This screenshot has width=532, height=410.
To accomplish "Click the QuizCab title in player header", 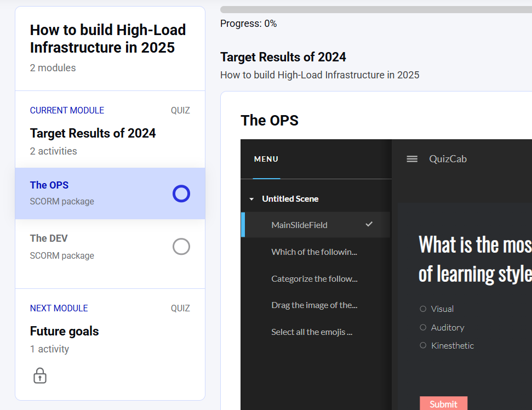I will coord(448,159).
